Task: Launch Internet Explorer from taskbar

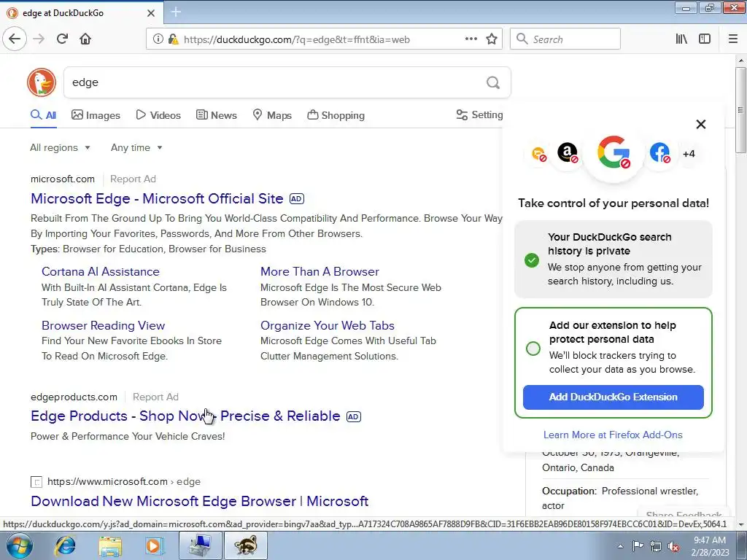Action: 65,545
